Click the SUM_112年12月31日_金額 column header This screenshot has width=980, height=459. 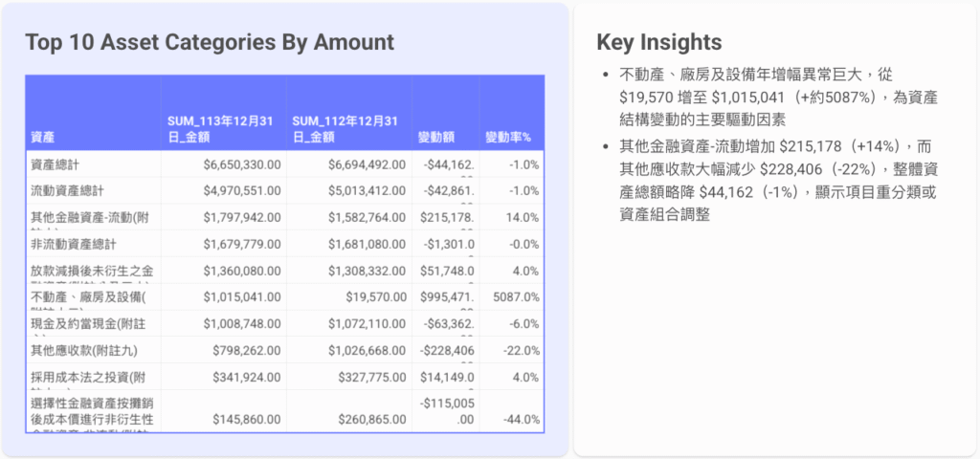tap(345, 129)
